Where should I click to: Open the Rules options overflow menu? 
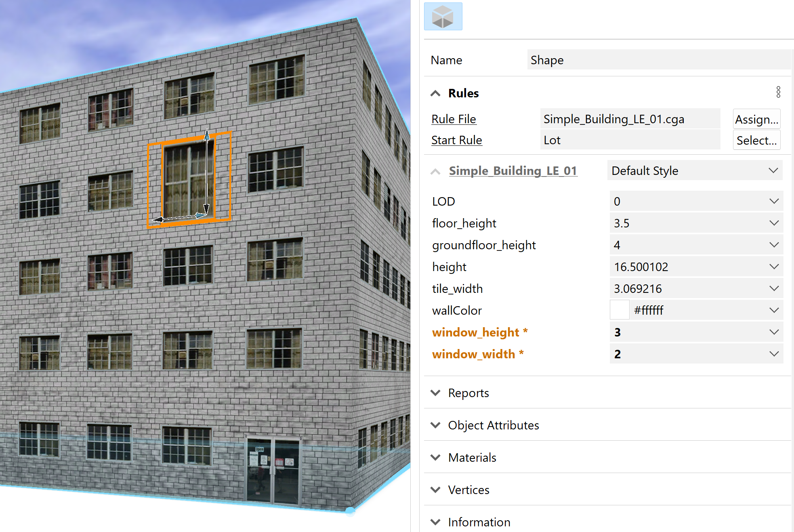click(x=778, y=93)
